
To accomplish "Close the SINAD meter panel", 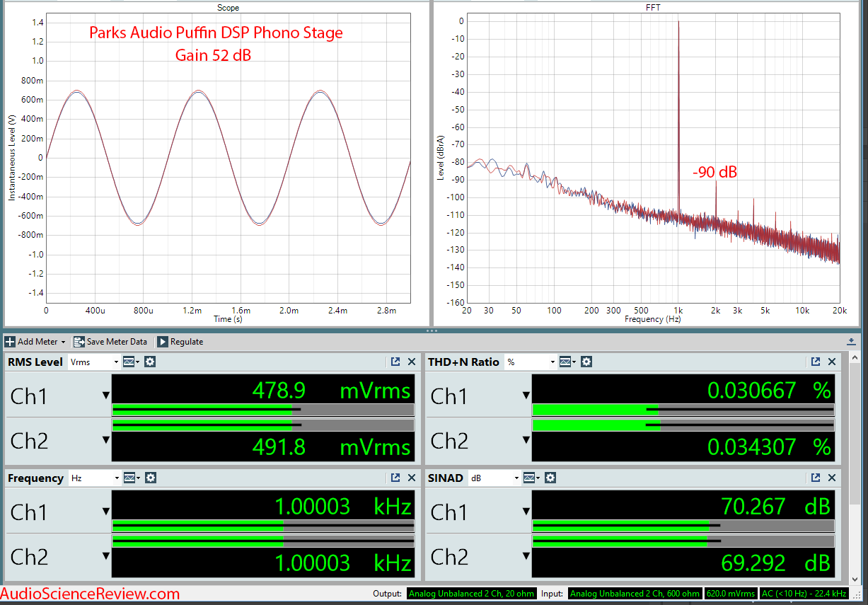I will [x=832, y=478].
